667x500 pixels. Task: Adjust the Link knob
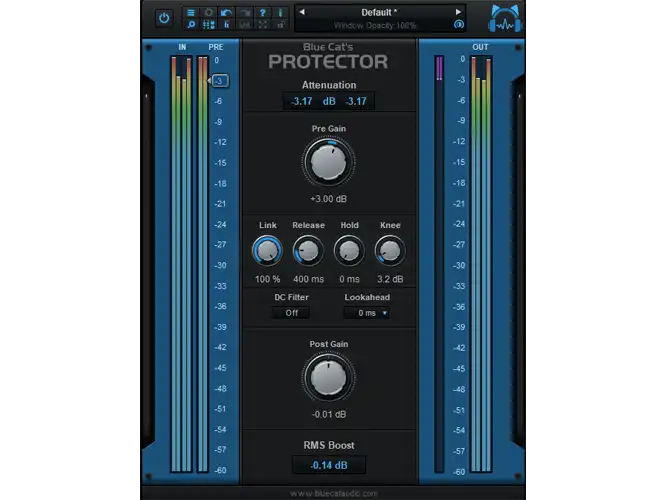pyautogui.click(x=267, y=251)
